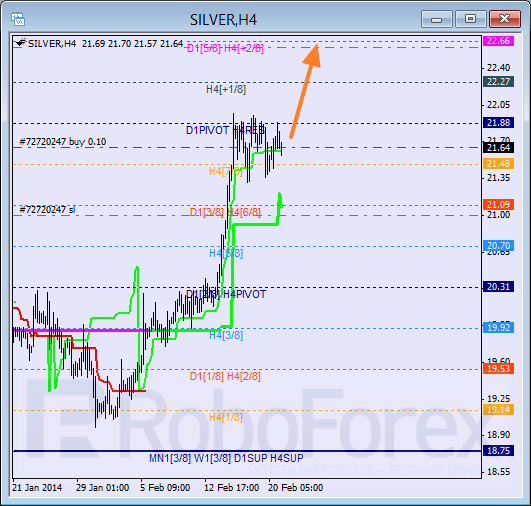Close the SILVER,H4 chart window
Viewport: 531px width, 506px height.
coord(505,19)
